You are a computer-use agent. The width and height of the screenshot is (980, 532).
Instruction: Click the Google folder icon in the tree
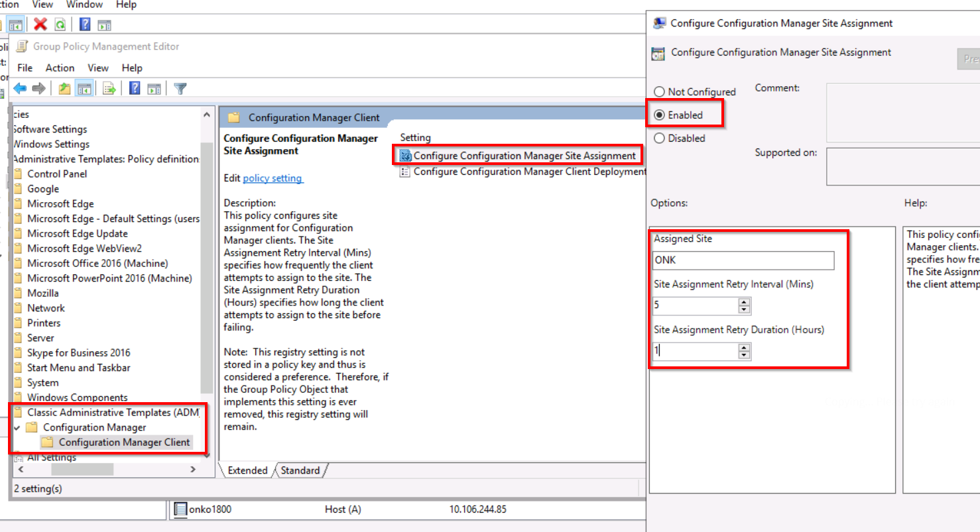pos(19,189)
